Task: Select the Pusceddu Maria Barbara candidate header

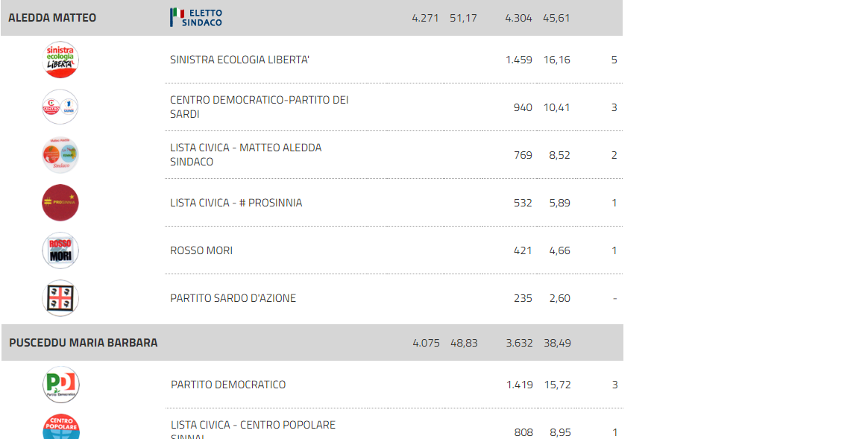Action: click(x=312, y=343)
